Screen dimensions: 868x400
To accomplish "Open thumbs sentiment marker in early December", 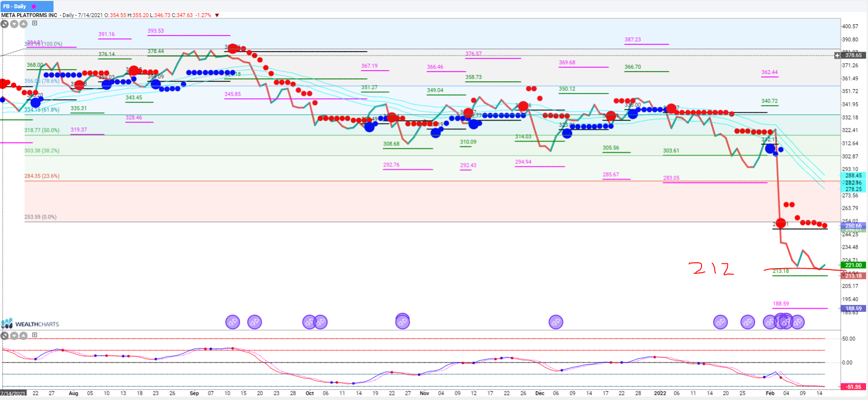I will (x=556, y=322).
